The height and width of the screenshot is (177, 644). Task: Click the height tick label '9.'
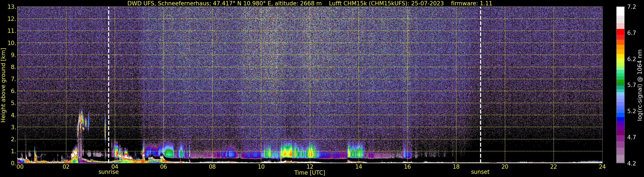tap(13, 55)
